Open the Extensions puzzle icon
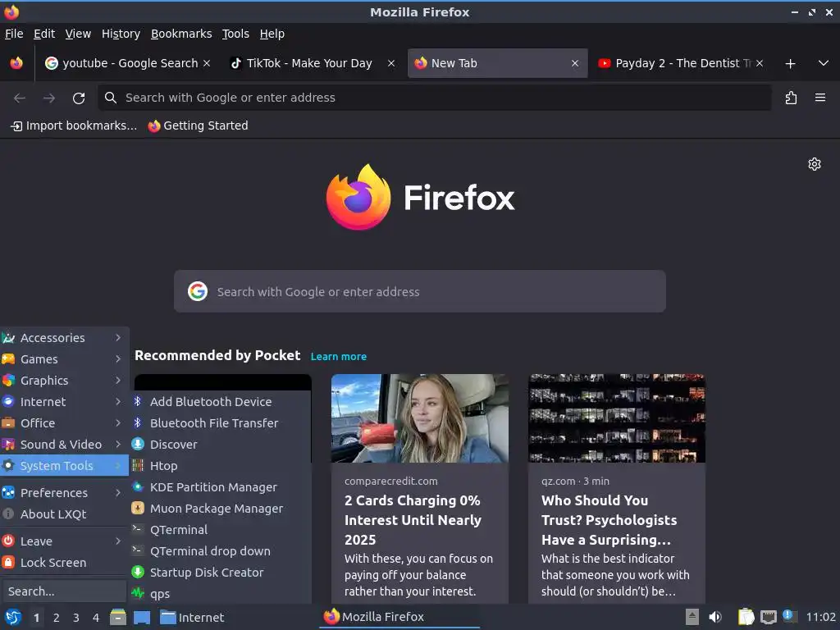The width and height of the screenshot is (840, 630). 791,98
